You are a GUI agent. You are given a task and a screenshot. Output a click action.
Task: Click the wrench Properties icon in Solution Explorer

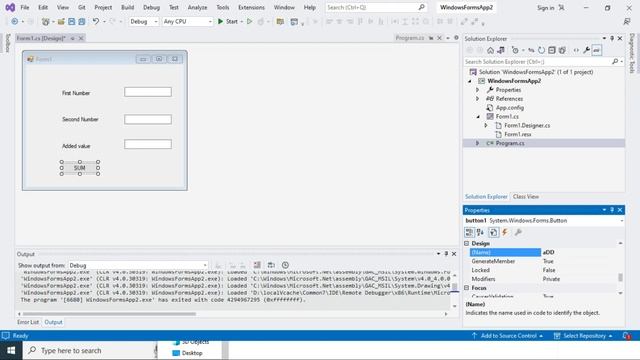coord(586,50)
